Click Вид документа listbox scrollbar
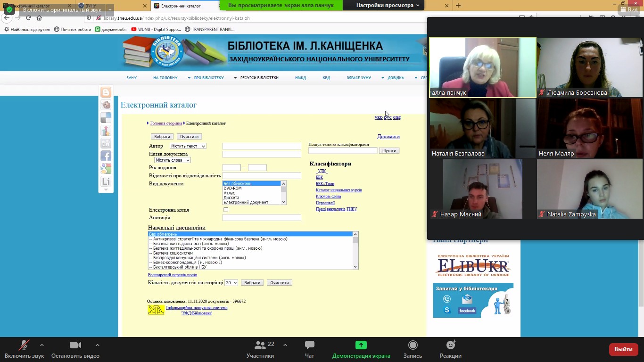 click(x=284, y=193)
